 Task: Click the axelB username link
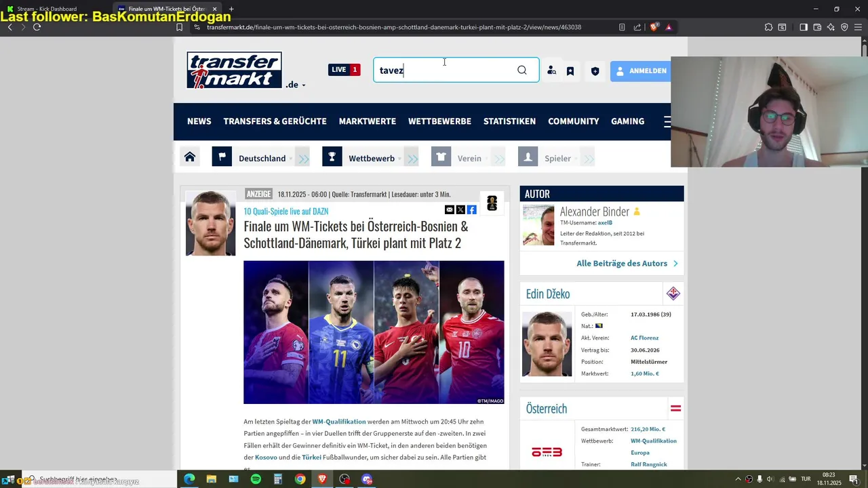coord(605,222)
